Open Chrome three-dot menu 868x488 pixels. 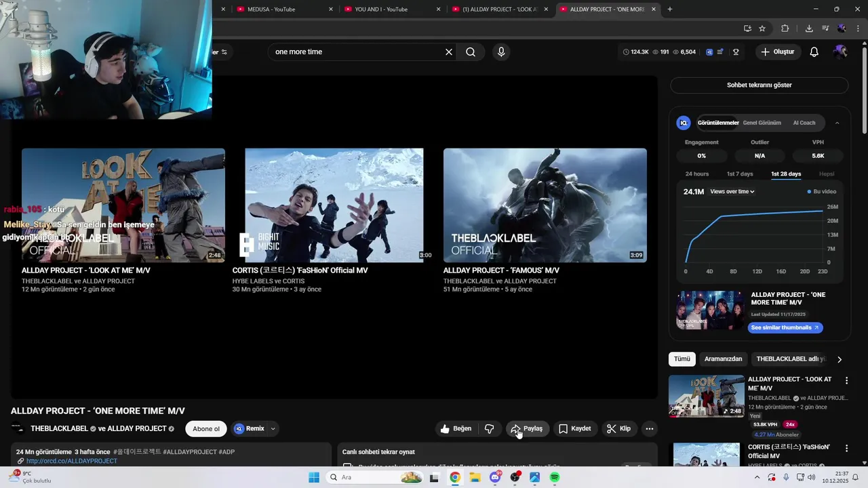click(856, 28)
